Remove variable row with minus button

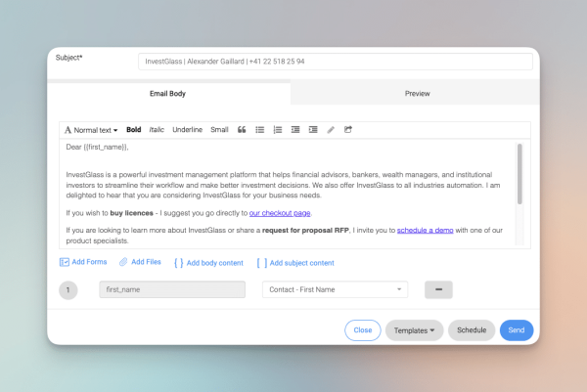pos(438,290)
